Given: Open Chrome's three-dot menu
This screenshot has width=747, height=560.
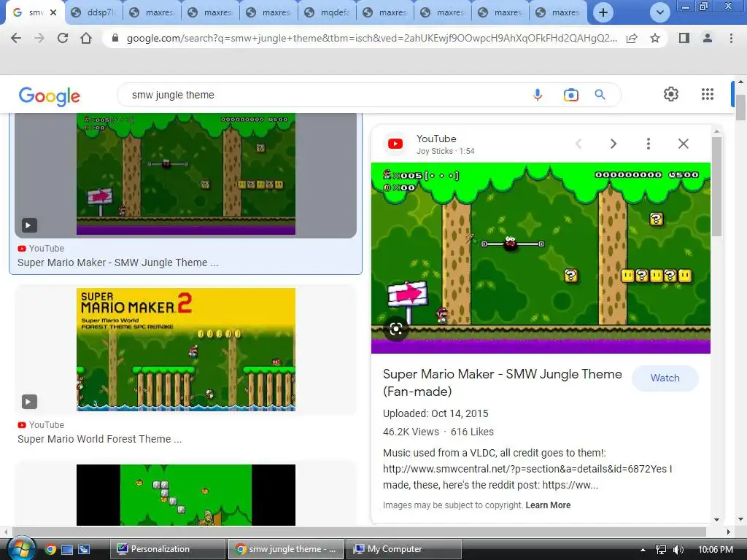Looking at the screenshot, I should coord(731,38).
